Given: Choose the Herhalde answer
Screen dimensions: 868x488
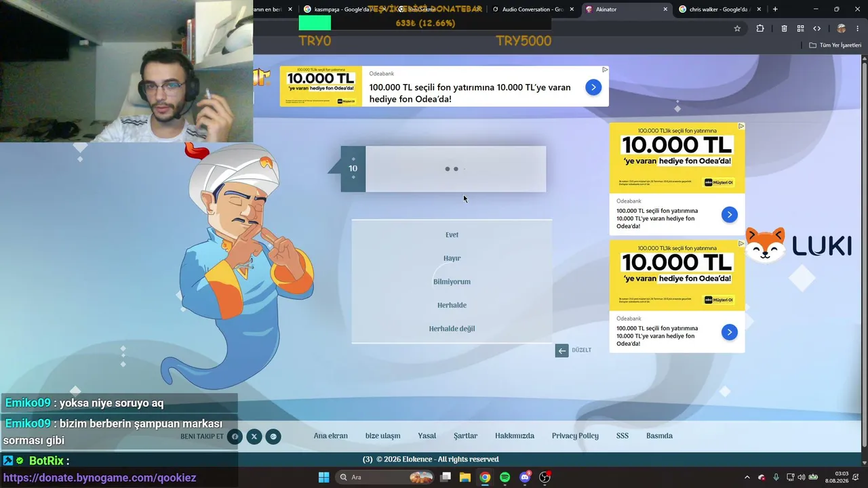Looking at the screenshot, I should [x=452, y=306].
